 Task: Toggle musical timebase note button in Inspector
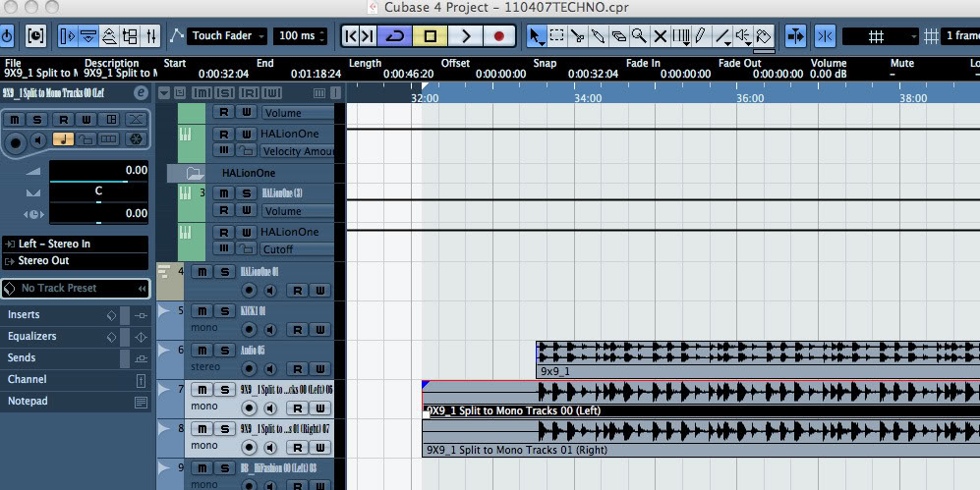click(x=63, y=138)
